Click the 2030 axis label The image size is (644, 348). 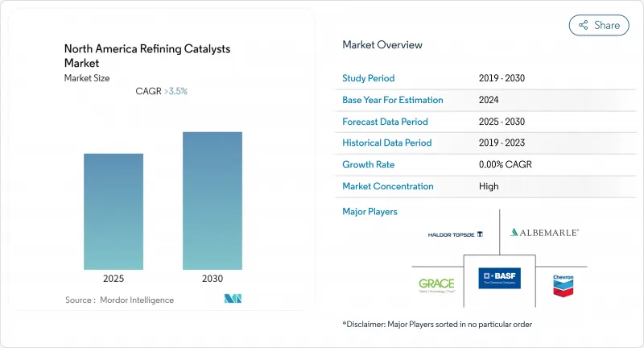(213, 279)
